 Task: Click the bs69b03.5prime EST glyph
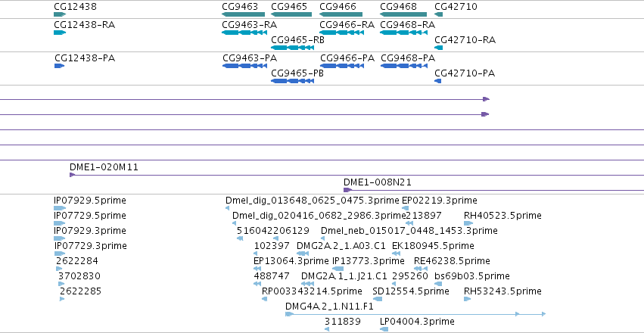pyautogui.click(x=438, y=284)
